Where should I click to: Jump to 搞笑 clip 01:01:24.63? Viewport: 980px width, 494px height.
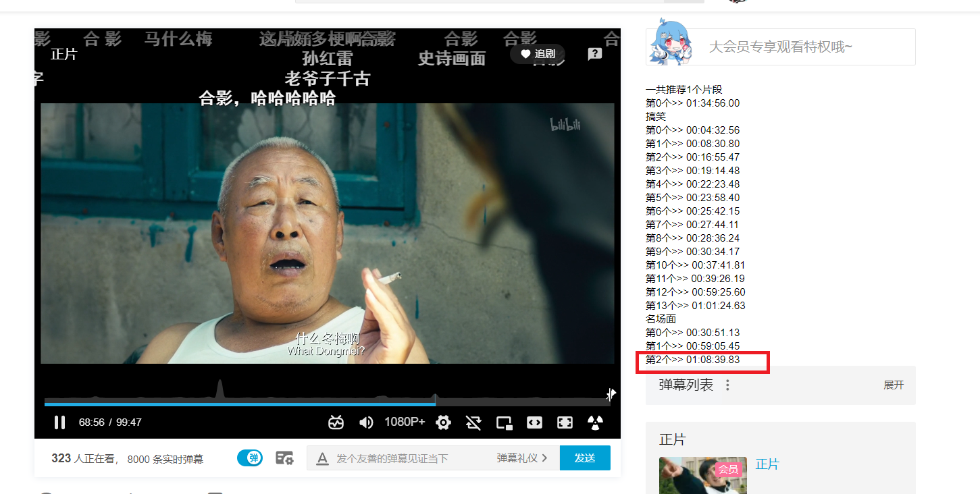pos(695,306)
